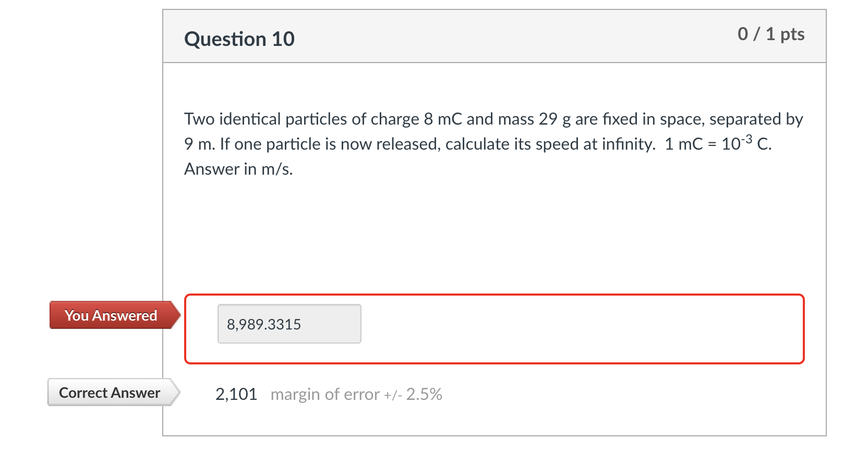
Task: Click the border of the question card
Action: [x=162, y=235]
